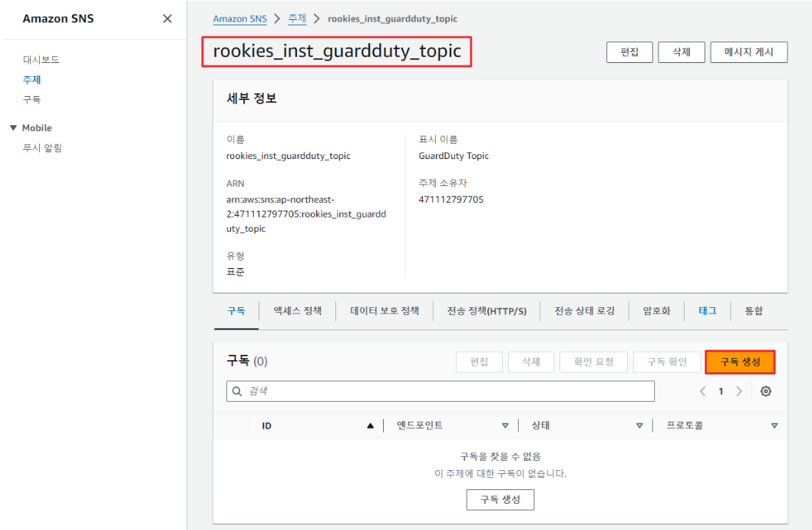812x530 pixels.
Task: Open the 대시보드 navigation item
Action: pos(41,60)
